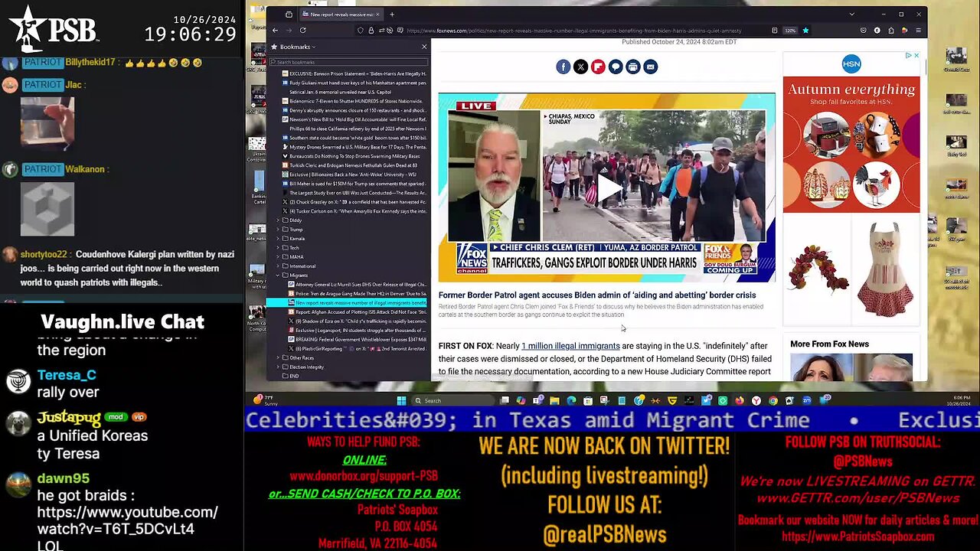Viewport: 980px width, 551px height.
Task: List all tabs dropdown arrow
Action: (x=851, y=15)
